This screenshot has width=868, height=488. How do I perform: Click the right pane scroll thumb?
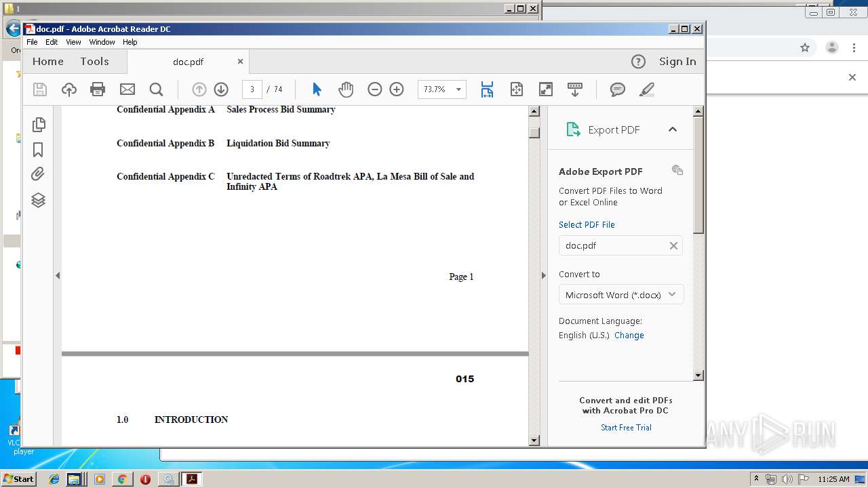pos(698,175)
